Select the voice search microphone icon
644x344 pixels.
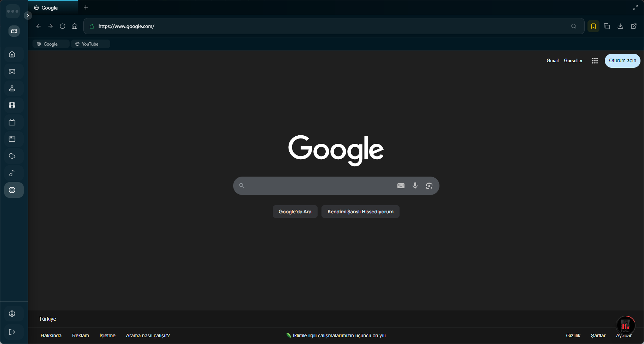pos(415,185)
